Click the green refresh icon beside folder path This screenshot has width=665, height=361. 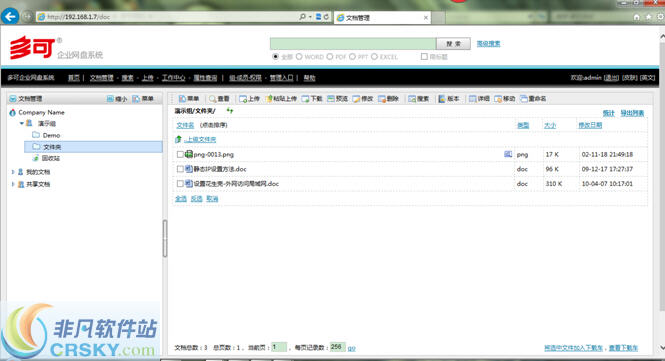tap(230, 111)
